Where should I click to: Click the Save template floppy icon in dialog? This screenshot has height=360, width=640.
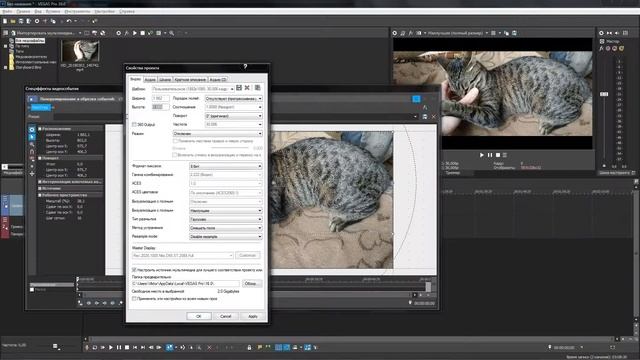239,88
